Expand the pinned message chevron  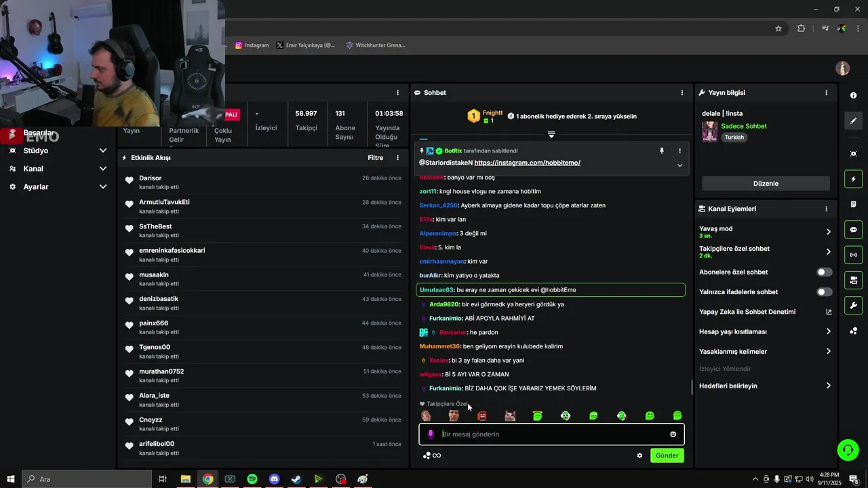point(679,165)
